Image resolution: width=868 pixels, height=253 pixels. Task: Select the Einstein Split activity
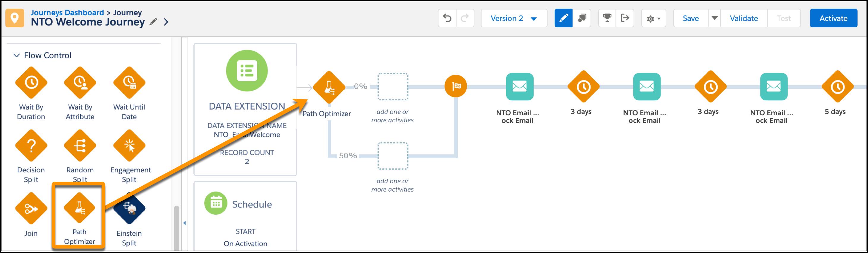(129, 208)
